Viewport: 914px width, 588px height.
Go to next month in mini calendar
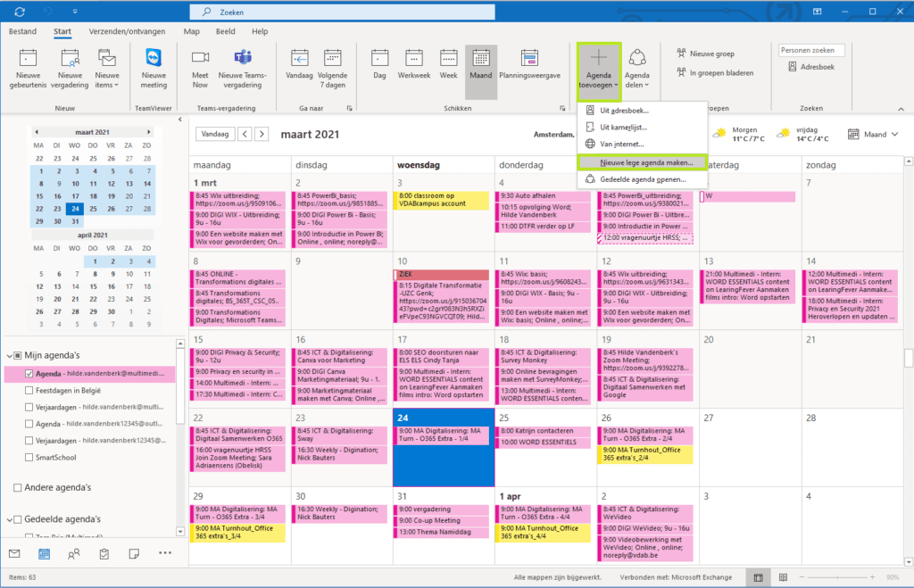tap(149, 132)
